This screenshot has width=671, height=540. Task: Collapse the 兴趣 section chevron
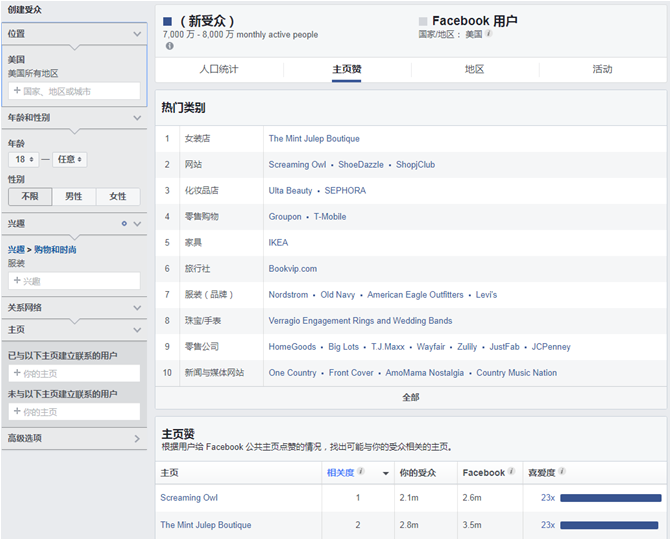click(137, 224)
